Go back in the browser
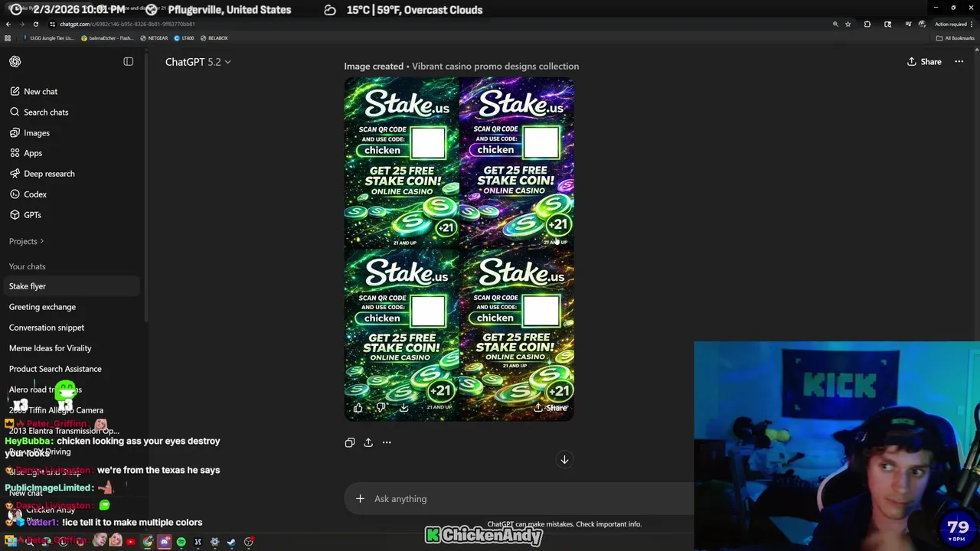This screenshot has width=980, height=551. (8, 24)
